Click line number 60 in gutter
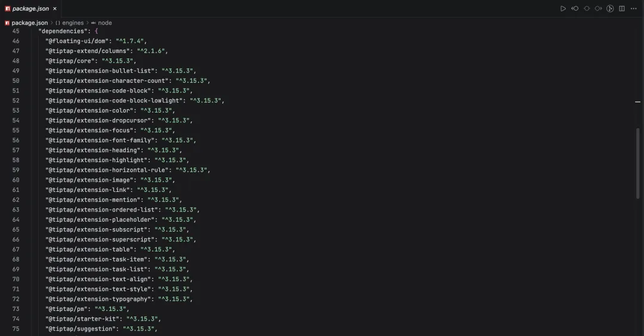Screen dimensions: 644x336 click(16, 180)
